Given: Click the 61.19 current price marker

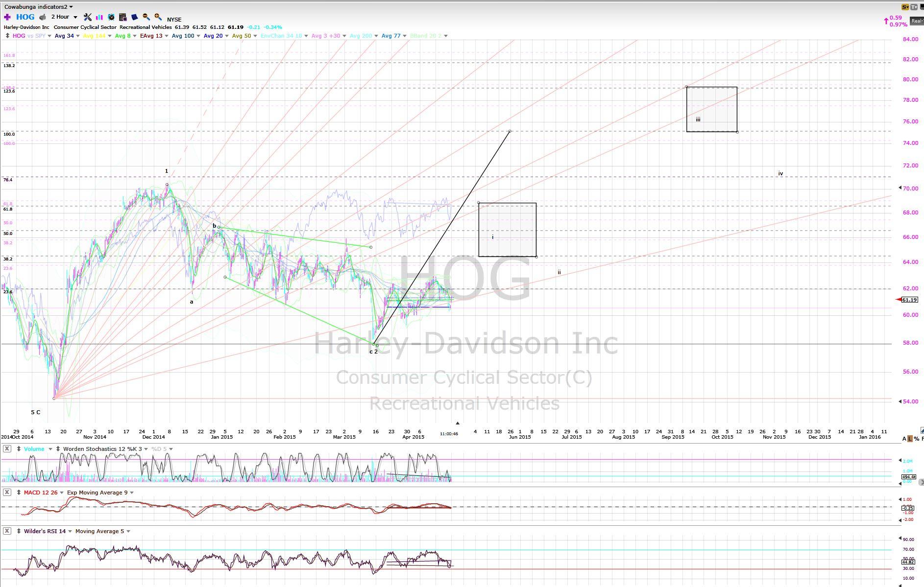Looking at the screenshot, I should coord(909,300).
